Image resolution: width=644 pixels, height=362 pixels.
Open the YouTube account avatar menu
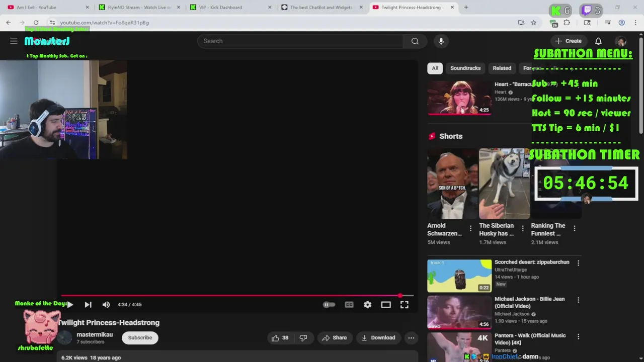[x=621, y=41]
